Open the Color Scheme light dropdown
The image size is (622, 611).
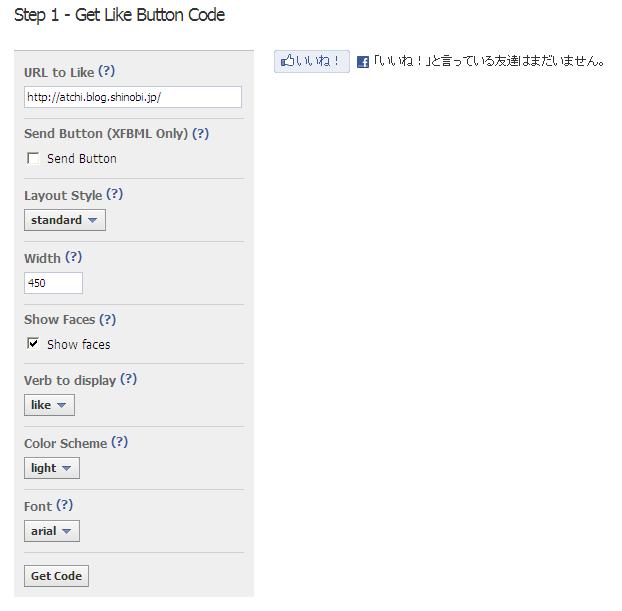52,468
